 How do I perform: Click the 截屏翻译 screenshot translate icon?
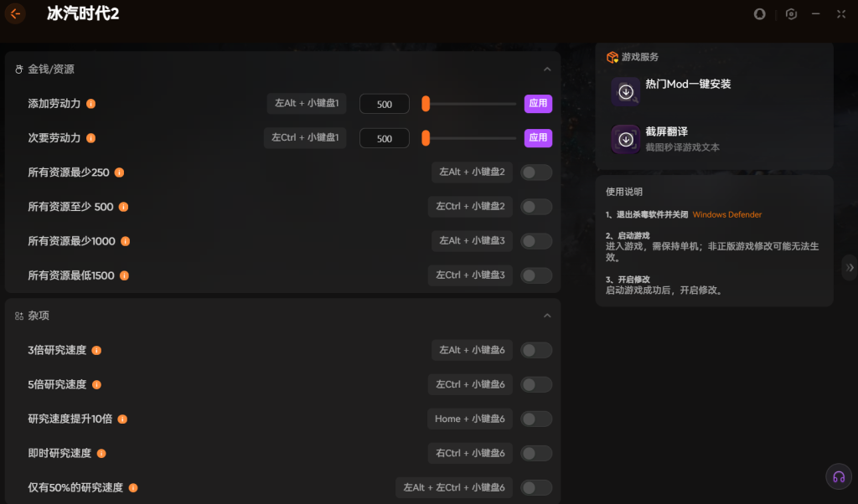(625, 139)
